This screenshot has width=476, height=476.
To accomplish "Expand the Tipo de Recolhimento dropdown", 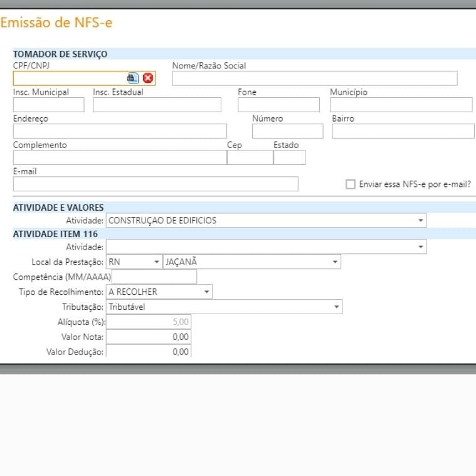I will tap(159, 292).
